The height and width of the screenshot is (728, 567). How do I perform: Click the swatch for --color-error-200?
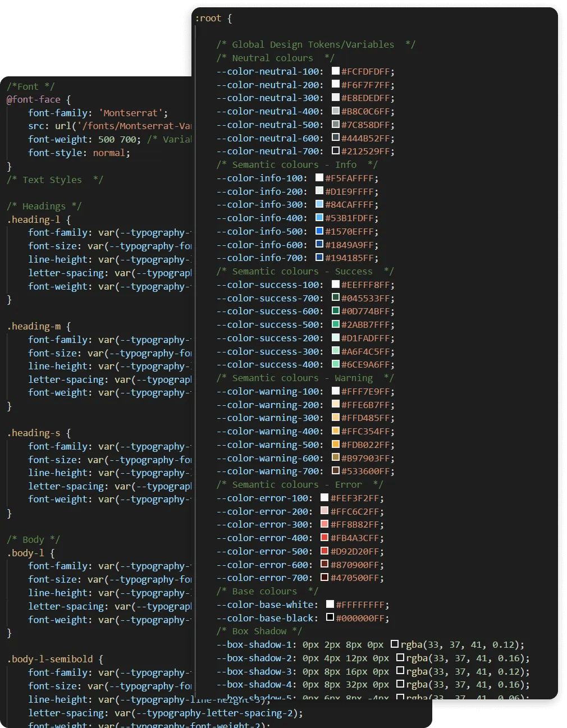(324, 511)
